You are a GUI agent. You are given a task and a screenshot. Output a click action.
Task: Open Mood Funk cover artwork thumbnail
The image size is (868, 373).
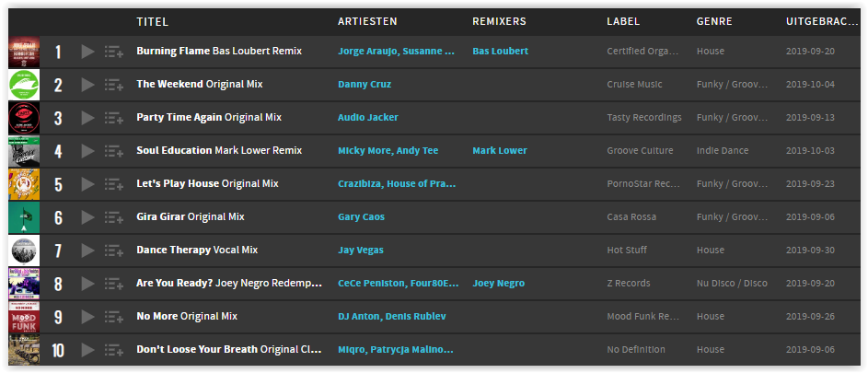(x=24, y=317)
